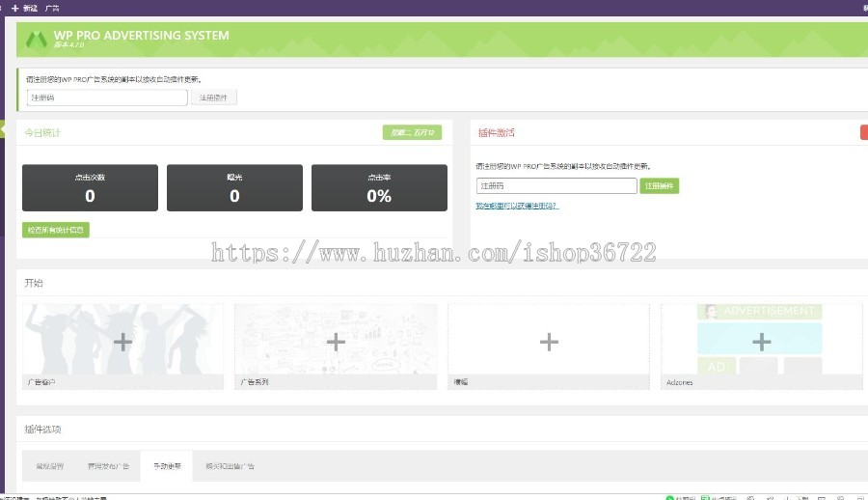This screenshot has height=500, width=868.
Task: Click the 点击次数 stat box showing 0
Action: click(x=91, y=187)
